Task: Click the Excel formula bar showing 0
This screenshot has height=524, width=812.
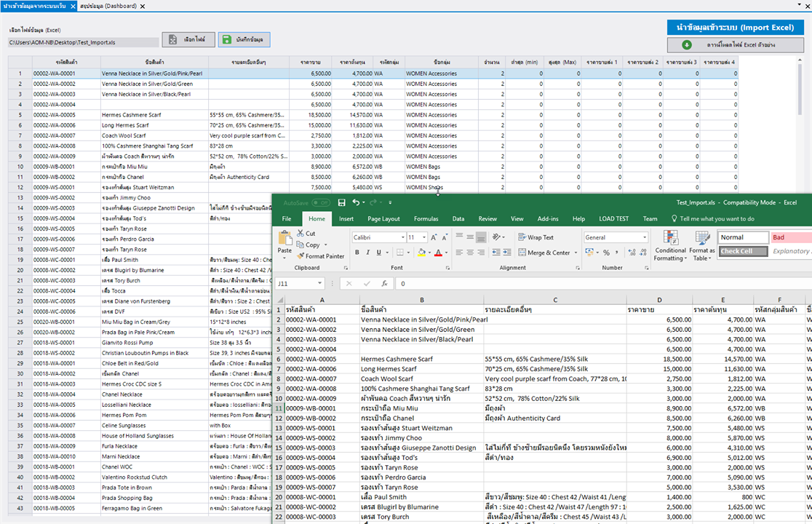Action: point(603,284)
